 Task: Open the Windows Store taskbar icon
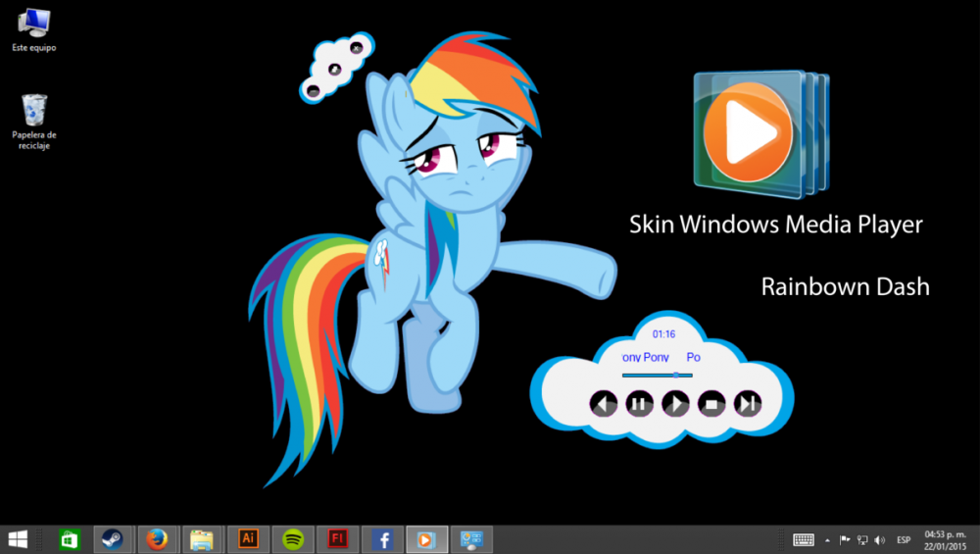point(70,539)
